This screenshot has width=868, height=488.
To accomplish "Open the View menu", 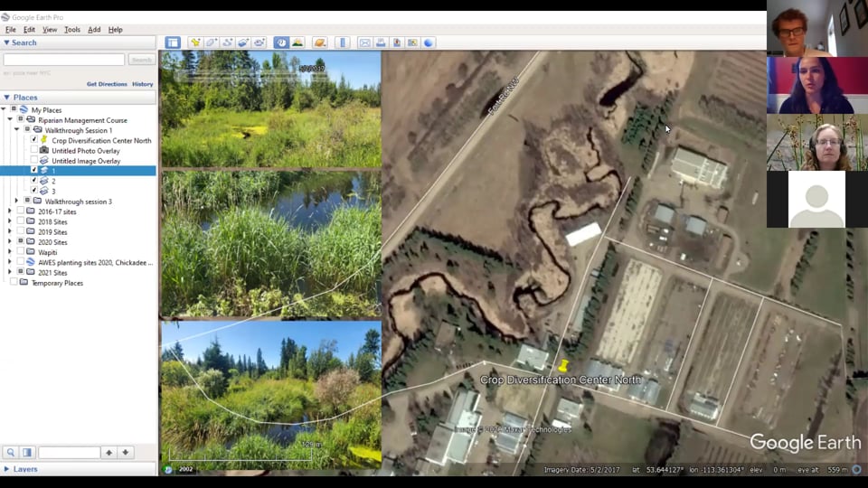I will [50, 29].
